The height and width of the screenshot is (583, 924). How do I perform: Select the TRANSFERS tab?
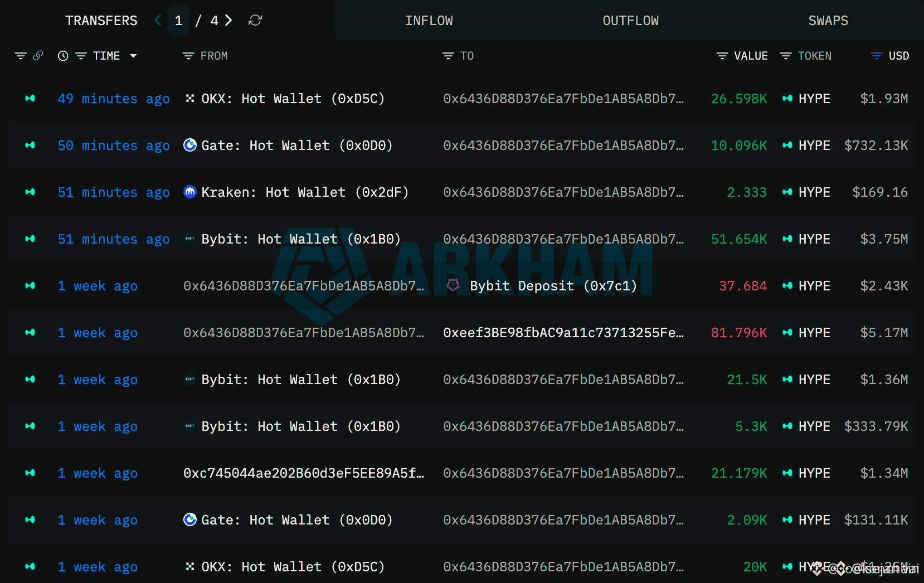(101, 21)
